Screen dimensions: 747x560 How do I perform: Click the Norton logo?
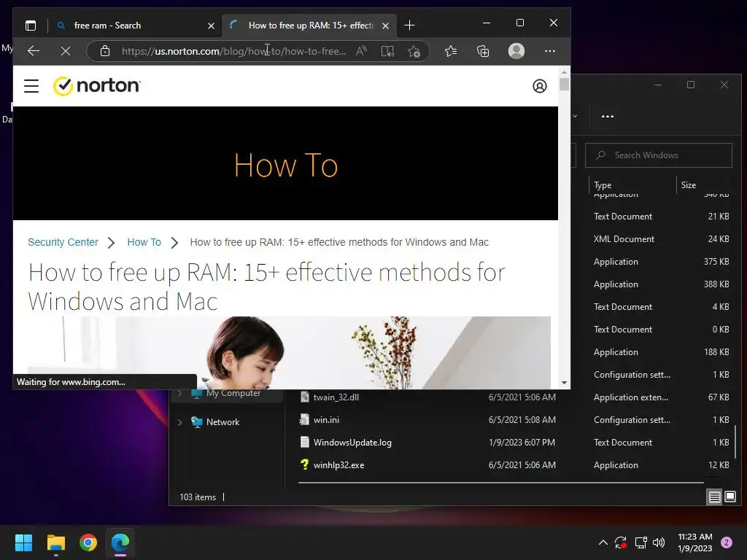[97, 86]
